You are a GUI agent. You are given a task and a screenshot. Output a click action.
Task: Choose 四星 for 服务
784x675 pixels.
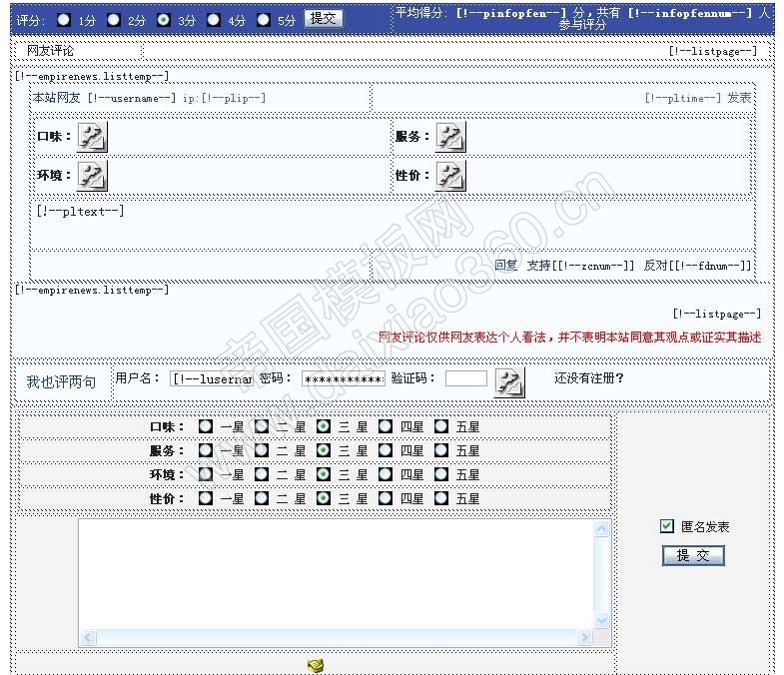click(x=385, y=450)
